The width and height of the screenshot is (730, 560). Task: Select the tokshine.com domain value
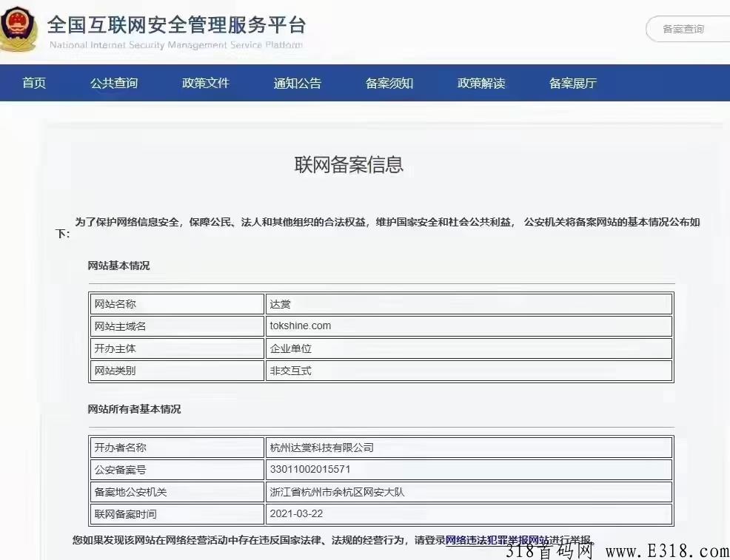click(x=301, y=325)
